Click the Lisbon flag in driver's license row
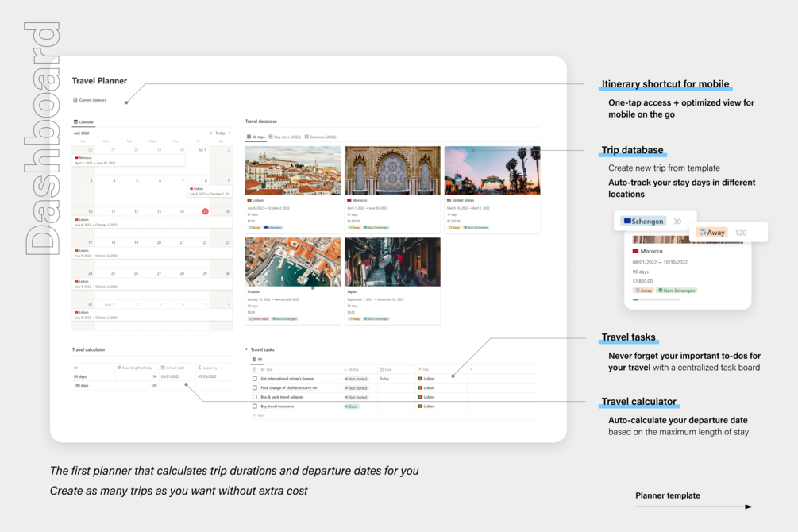Viewport: 798px width, 532px height. point(420,379)
